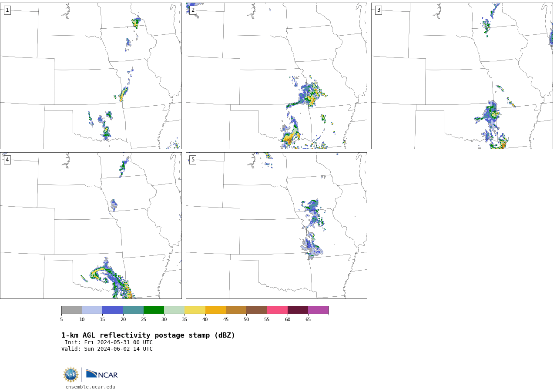Open postage stamp panel 4
This screenshot has width=557, height=392.
(91, 225)
